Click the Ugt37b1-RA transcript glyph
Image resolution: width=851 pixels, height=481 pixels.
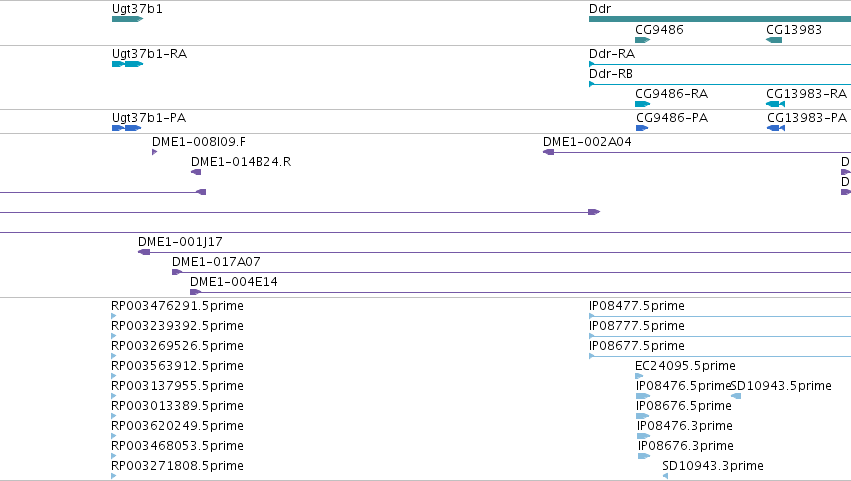coord(128,64)
